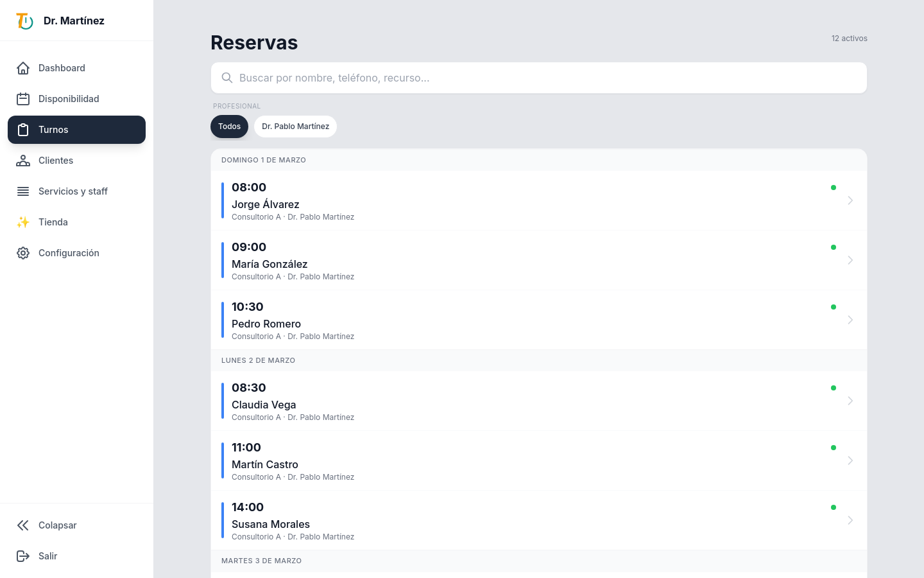Click the blue time bar on Pedro Romero

tap(223, 319)
